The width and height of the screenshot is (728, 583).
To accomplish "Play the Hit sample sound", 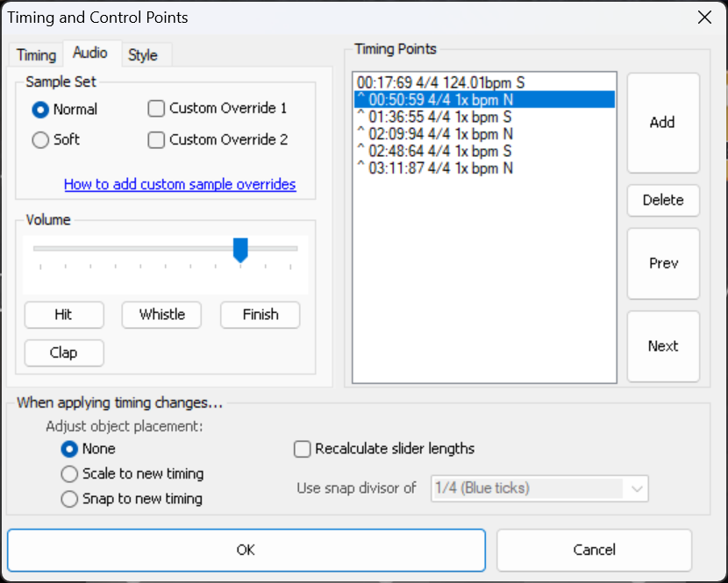I will 63,315.
